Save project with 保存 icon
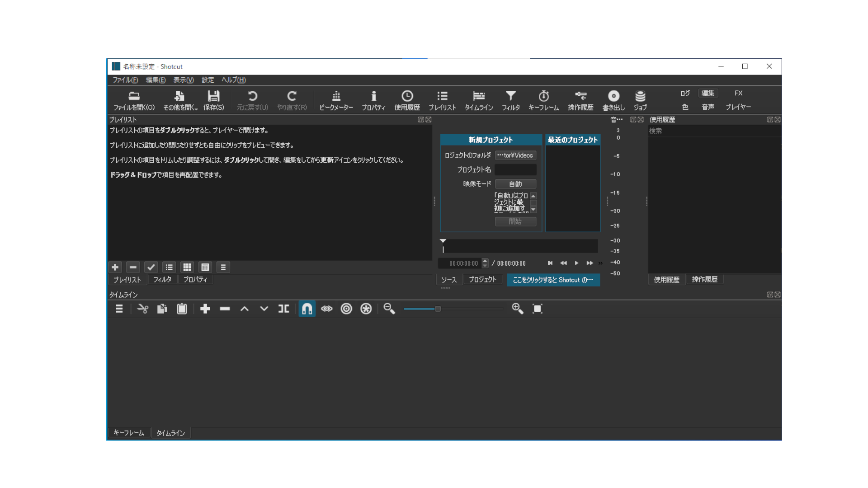 point(213,100)
